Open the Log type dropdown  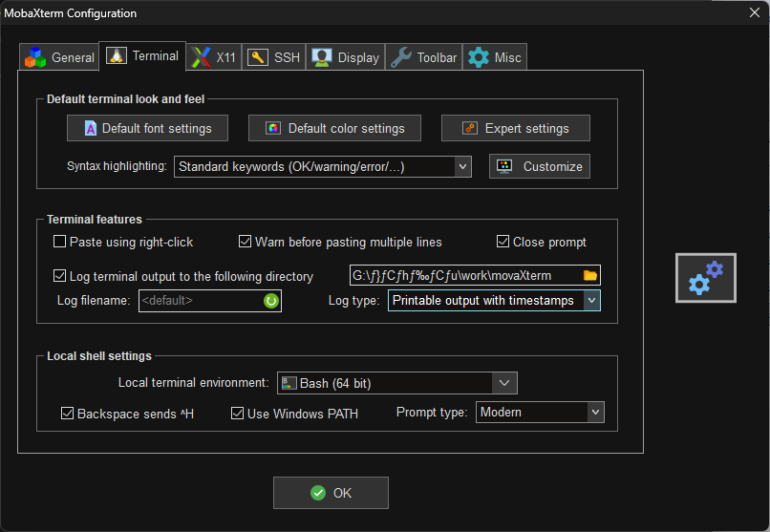point(591,300)
